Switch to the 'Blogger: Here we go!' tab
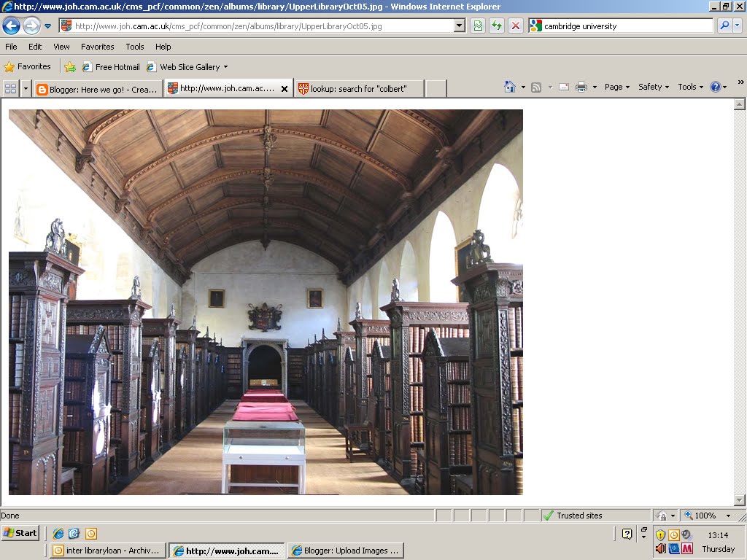747x560 pixels. (98, 89)
